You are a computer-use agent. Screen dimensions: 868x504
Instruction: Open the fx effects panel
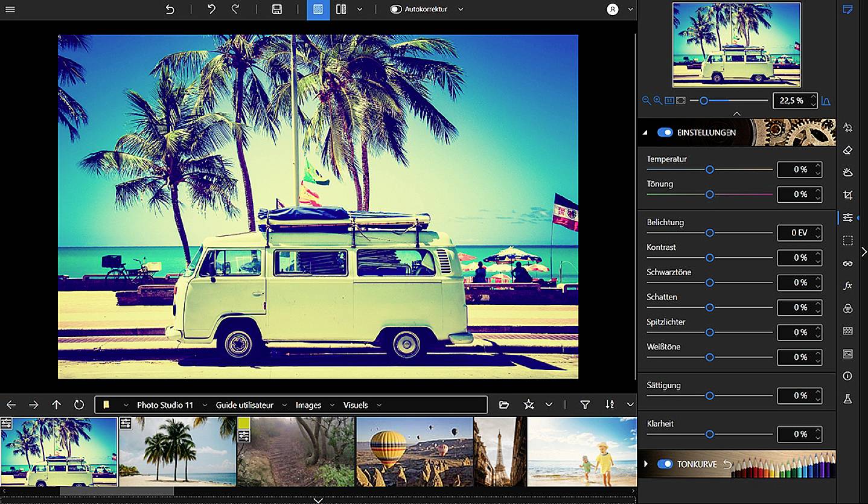[847, 285]
